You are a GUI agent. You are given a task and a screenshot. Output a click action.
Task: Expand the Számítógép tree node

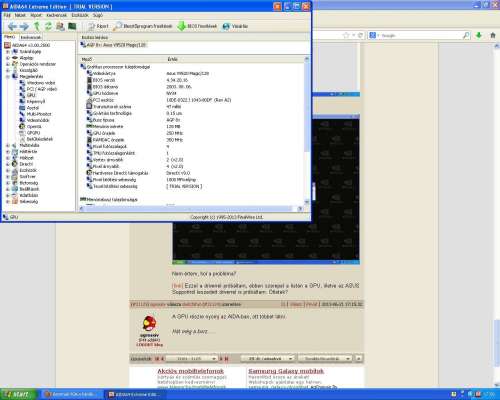coord(8,52)
